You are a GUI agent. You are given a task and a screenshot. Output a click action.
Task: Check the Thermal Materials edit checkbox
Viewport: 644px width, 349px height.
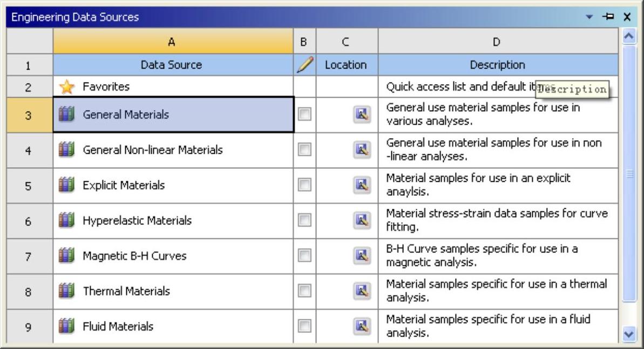tap(304, 291)
